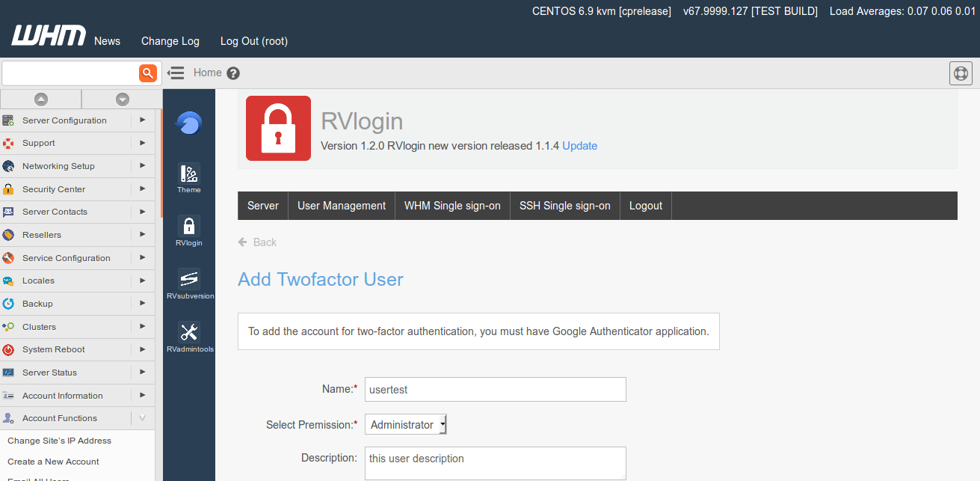
Task: Click the scroll-up arrow button in sidebar header
Action: coord(40,99)
